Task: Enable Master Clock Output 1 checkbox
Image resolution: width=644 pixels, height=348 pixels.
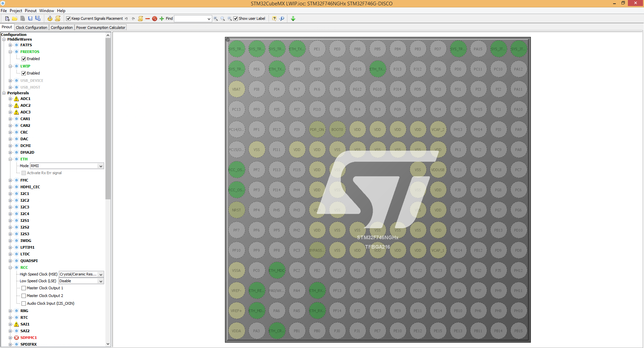Action: (x=24, y=288)
